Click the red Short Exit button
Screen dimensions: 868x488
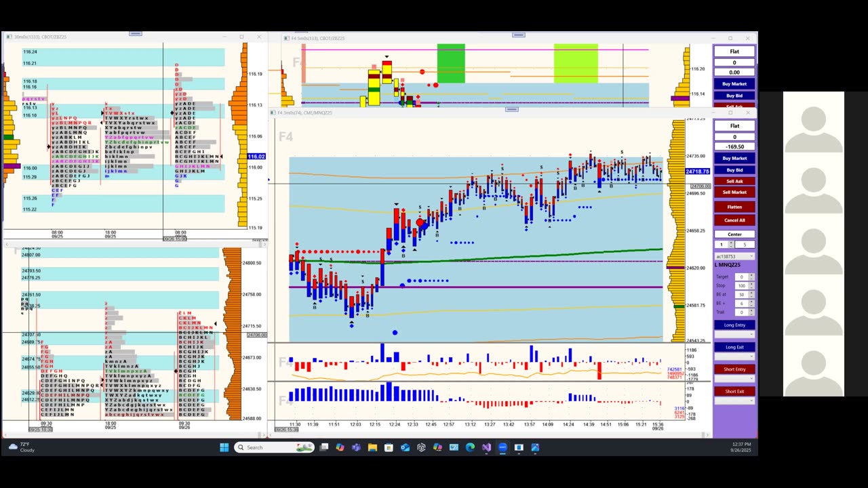click(734, 392)
